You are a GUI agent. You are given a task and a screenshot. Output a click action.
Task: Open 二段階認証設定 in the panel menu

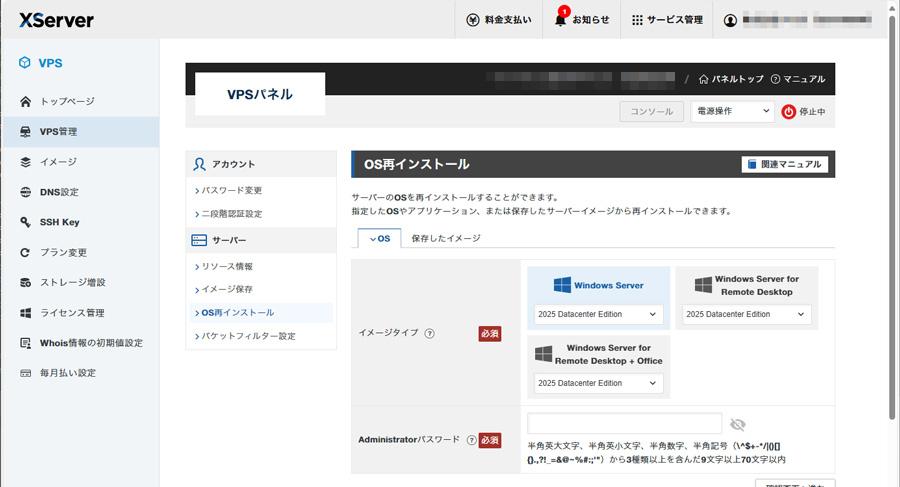coord(231,214)
